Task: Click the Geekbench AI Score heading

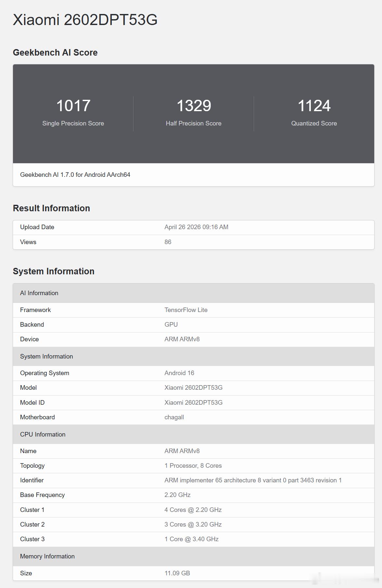Action: coord(55,52)
